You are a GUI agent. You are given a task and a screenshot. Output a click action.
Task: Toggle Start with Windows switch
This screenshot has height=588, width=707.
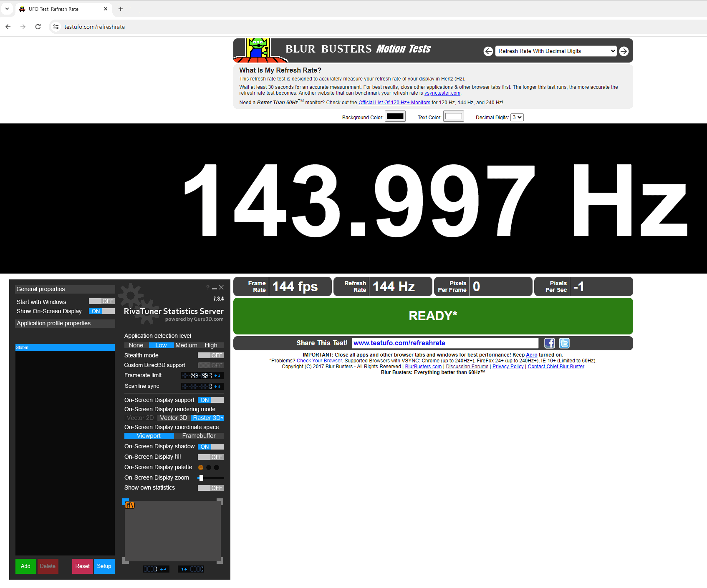tap(101, 301)
